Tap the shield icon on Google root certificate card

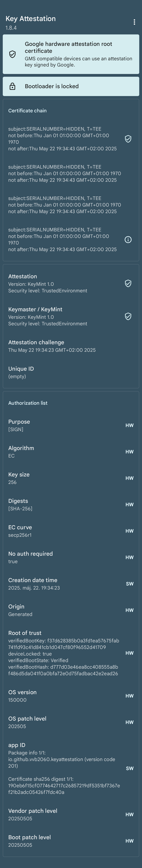[x=12, y=54]
